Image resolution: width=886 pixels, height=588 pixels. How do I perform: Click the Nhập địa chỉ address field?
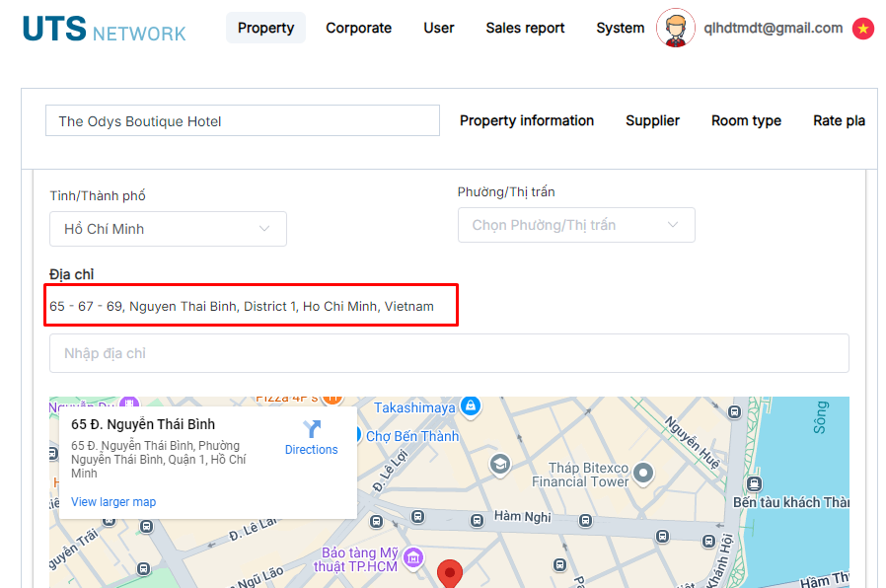click(x=449, y=353)
